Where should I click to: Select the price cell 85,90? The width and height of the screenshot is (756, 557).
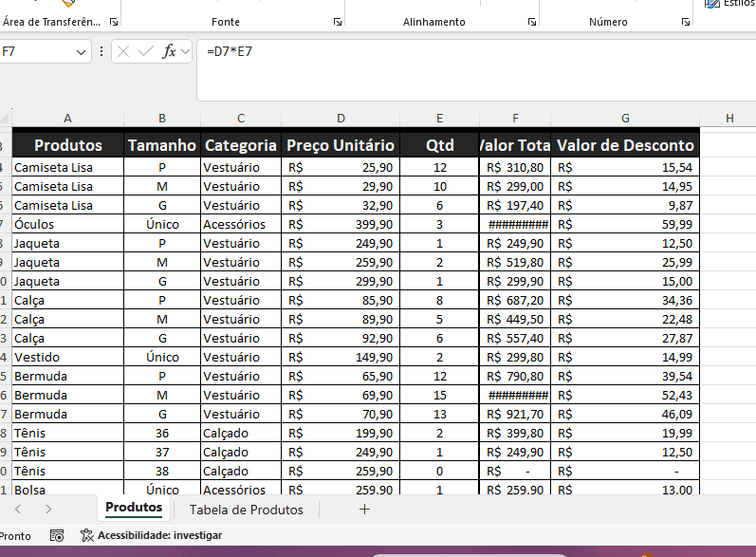[341, 301]
